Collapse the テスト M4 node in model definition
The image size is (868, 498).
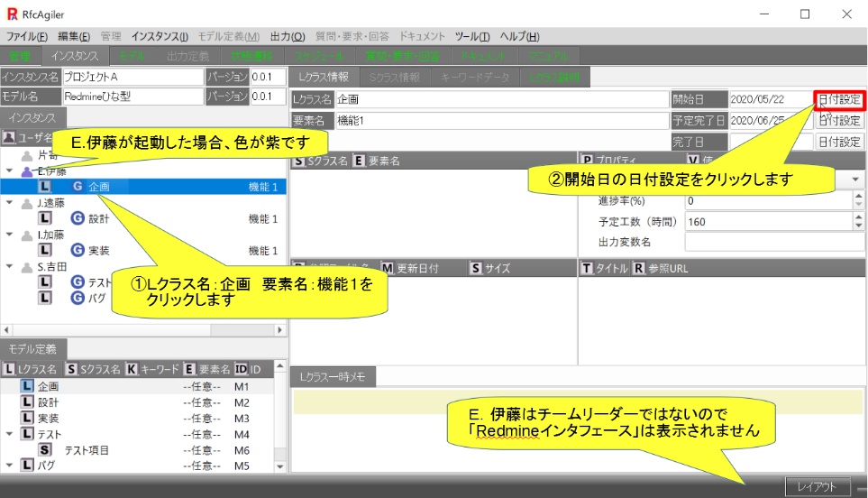tap(9, 434)
